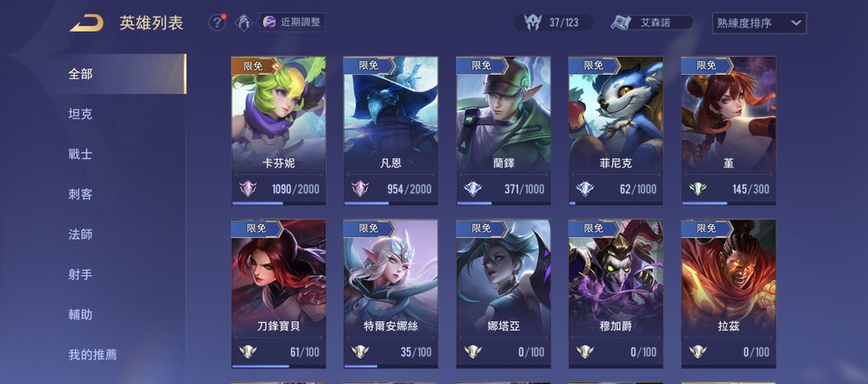This screenshot has width=868, height=384.
Task: Tap the 限免 tag on 拉茲
Action: 706,229
